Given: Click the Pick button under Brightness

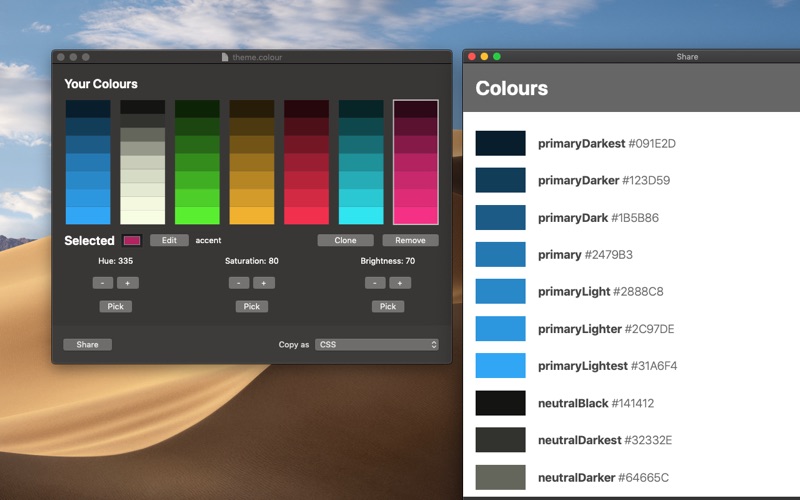Looking at the screenshot, I should pyautogui.click(x=388, y=306).
